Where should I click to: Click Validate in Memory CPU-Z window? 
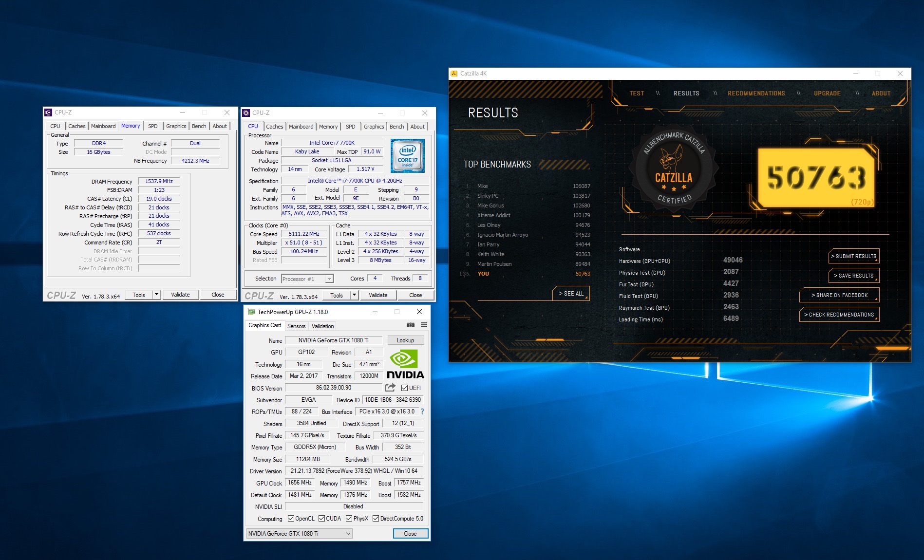coord(180,295)
